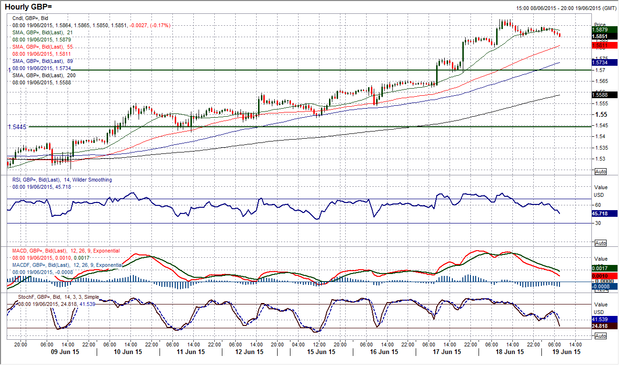Click the 41.539 stochastic value tag

click(x=604, y=319)
